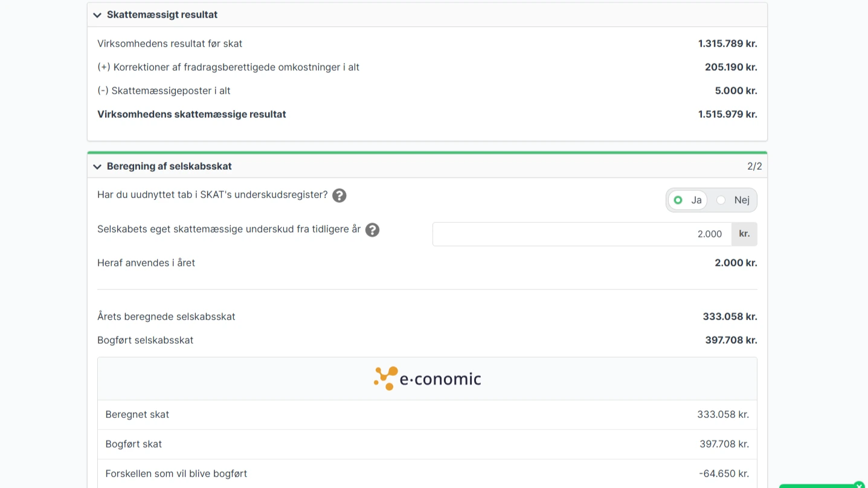868x488 pixels.
Task: Collapse the Beregning af selskabsskat chevron
Action: pos(97,167)
